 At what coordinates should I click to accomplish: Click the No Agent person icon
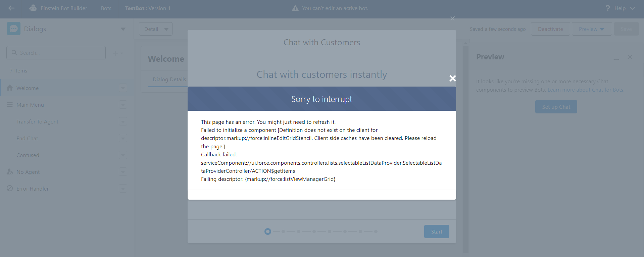10,171
